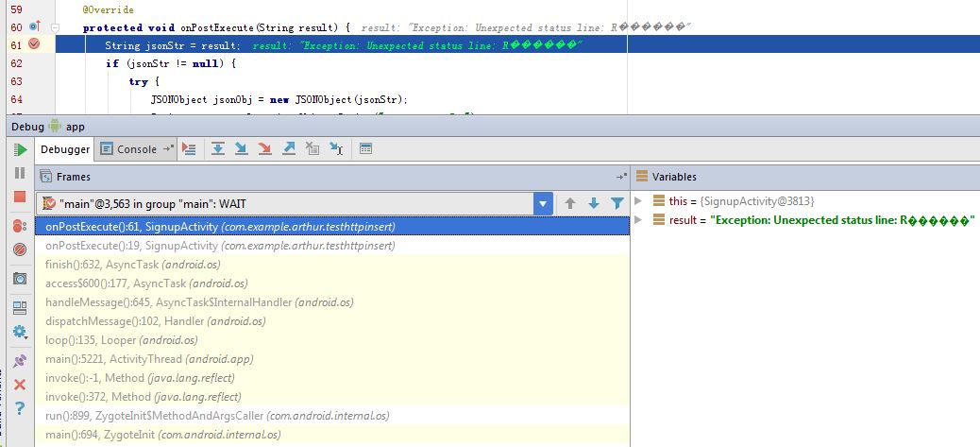Toggle breakpoint on line 61
The width and height of the screenshot is (980, 447).
tap(34, 44)
